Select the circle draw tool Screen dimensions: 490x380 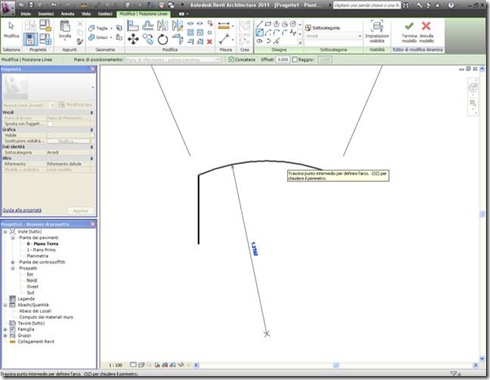293,24
